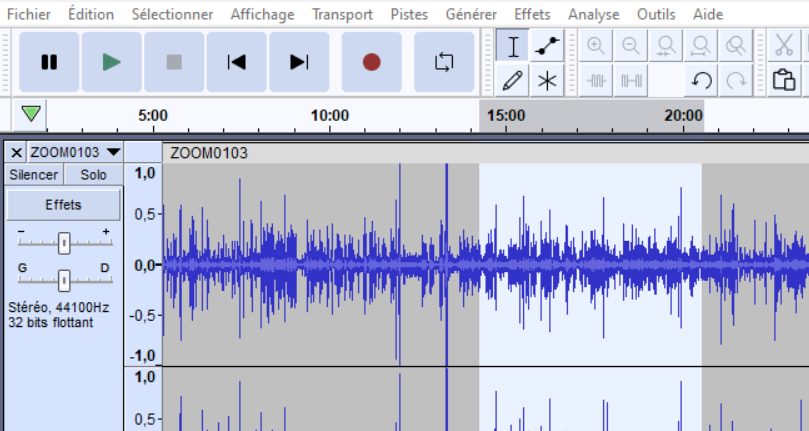Click the 15:00 mark on the timeline ruler
This screenshot has height=431, width=809.
506,115
